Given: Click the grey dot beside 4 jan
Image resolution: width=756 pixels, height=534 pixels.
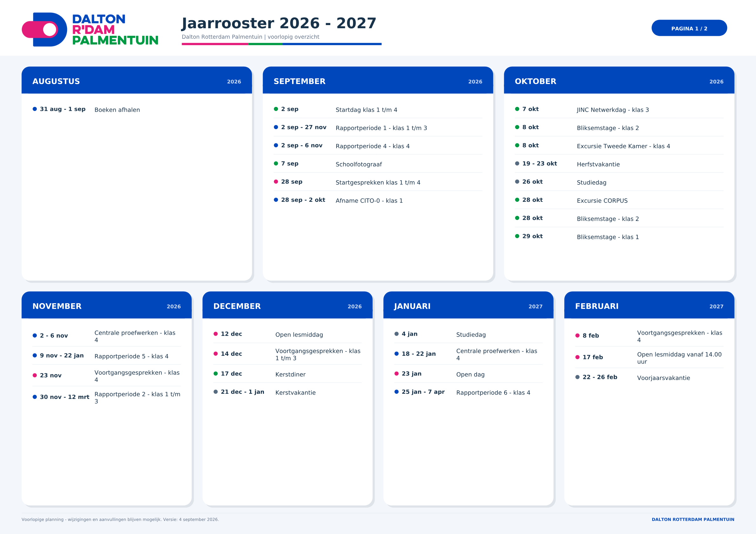Looking at the screenshot, I should click(397, 334).
